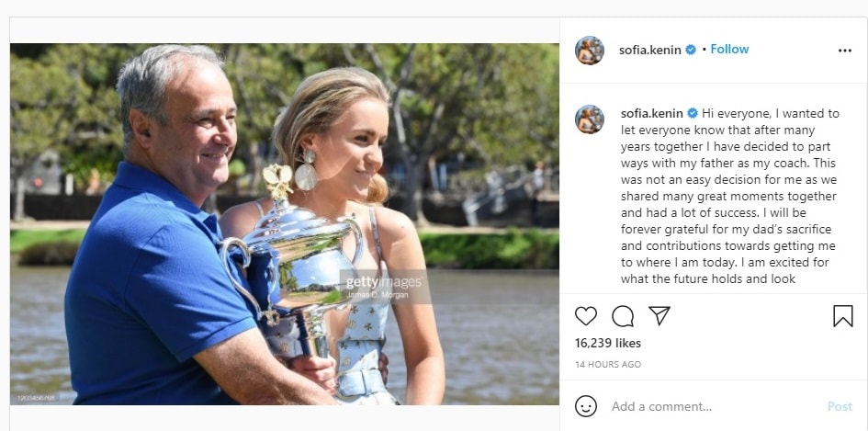
Task: Like the post with the heart icon
Action: coord(586,316)
